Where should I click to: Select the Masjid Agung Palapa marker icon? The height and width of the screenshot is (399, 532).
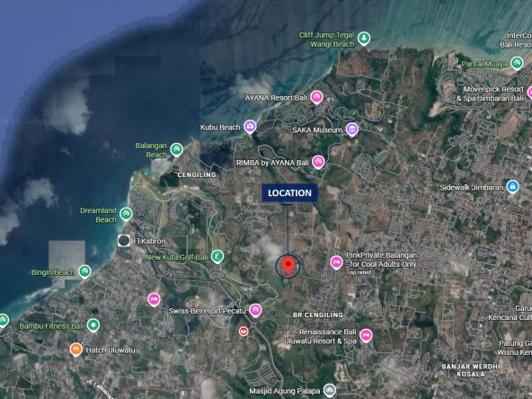point(330,391)
